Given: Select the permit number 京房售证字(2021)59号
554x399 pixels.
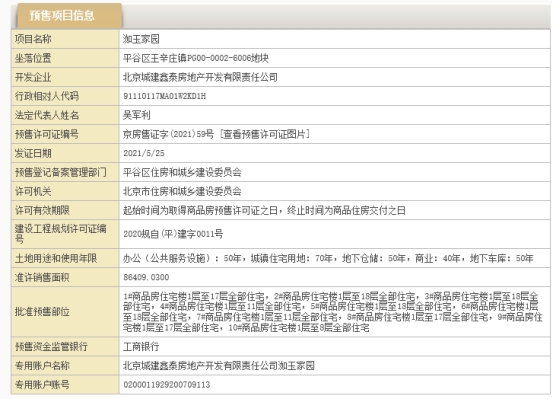Looking at the screenshot, I should [x=168, y=134].
